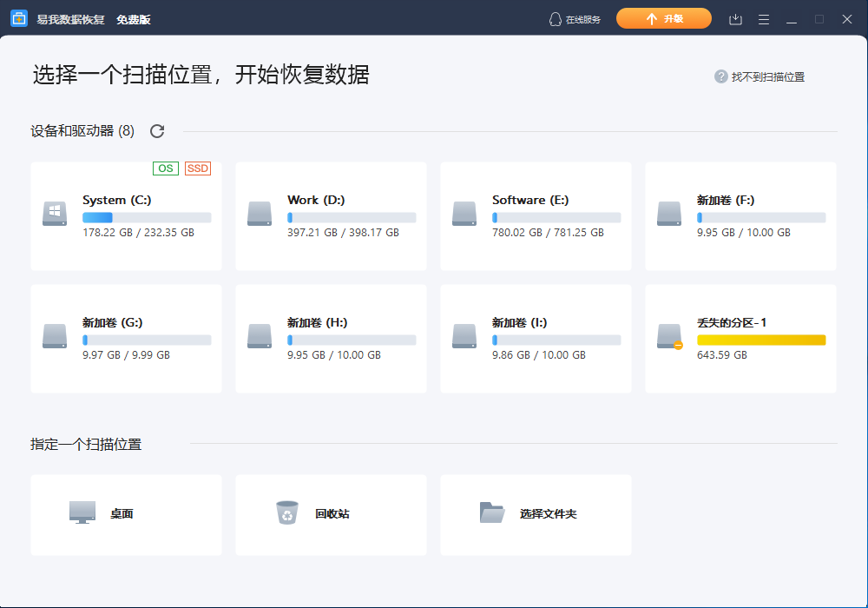Click the yellow lost partition usage bar
Screen dimensions: 868x608
761,340
